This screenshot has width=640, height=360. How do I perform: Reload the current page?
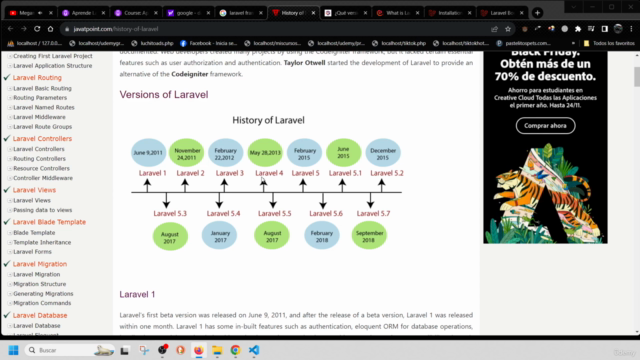[x=37, y=29]
